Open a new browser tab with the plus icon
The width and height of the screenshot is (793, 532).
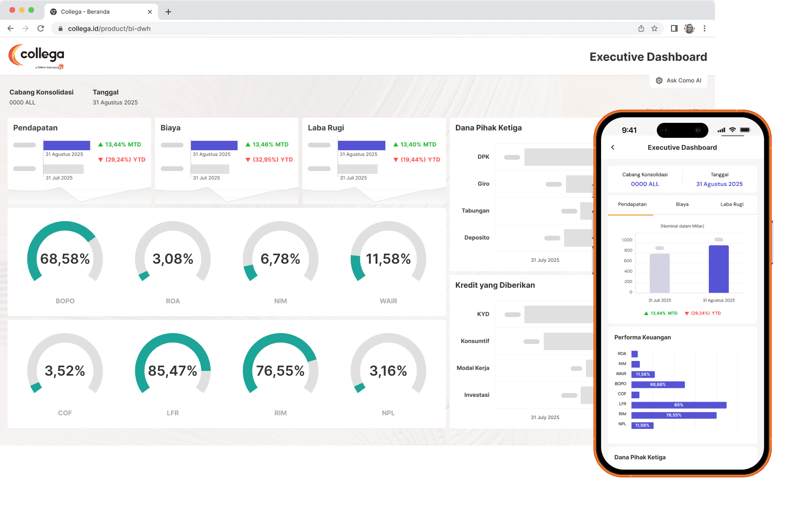click(168, 11)
